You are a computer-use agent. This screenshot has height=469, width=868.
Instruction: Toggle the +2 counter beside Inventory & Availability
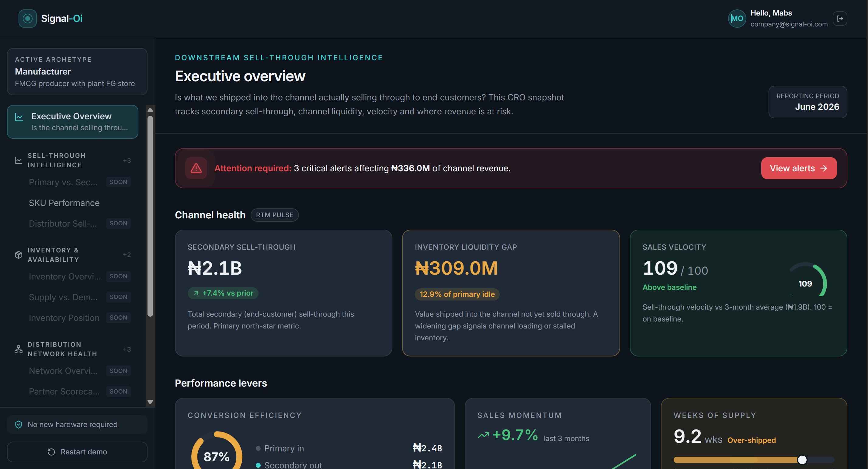[127, 255]
